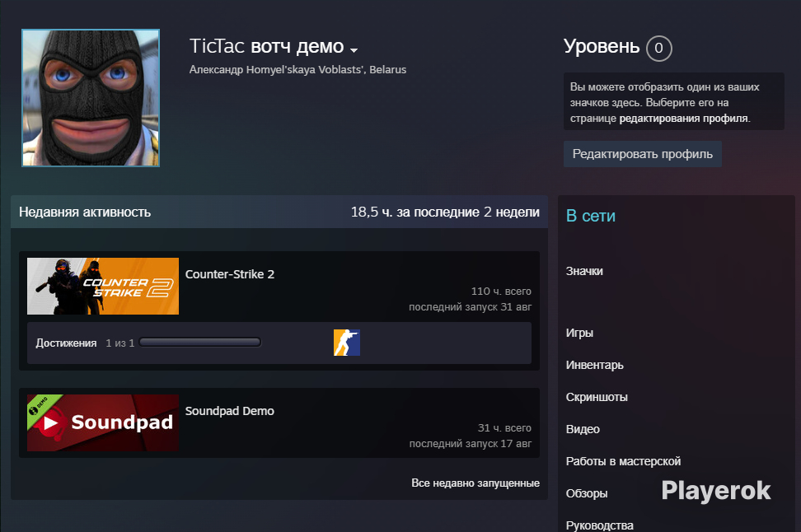Open the Soundpad Demo title link
This screenshot has height=532, width=801.
(229, 411)
